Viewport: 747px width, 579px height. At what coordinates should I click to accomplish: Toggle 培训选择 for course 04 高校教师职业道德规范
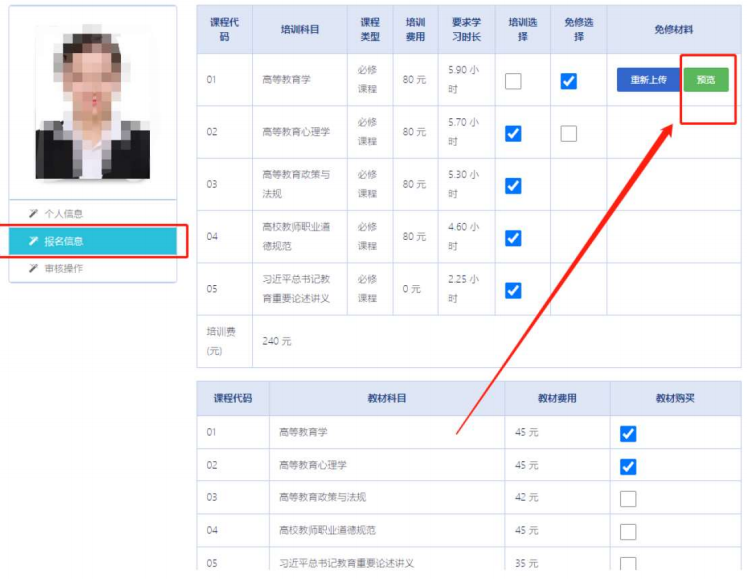(513, 238)
